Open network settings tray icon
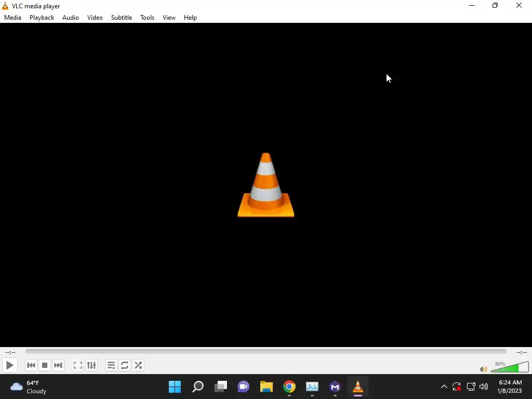 point(471,387)
